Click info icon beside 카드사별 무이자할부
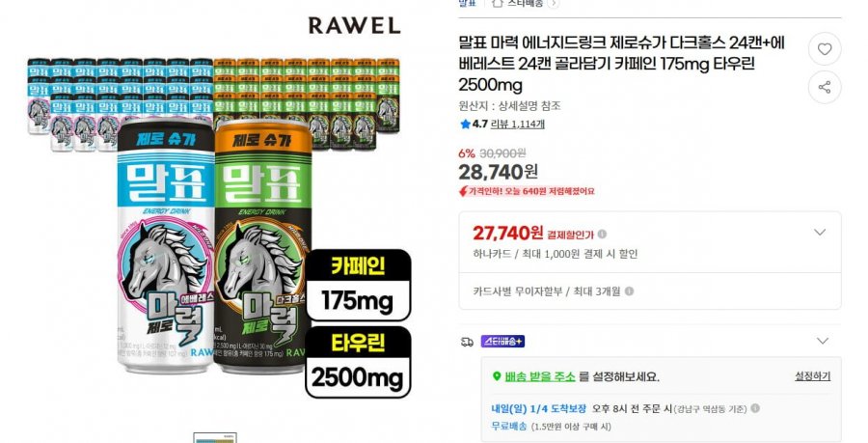The height and width of the screenshot is (443, 868). point(629,291)
